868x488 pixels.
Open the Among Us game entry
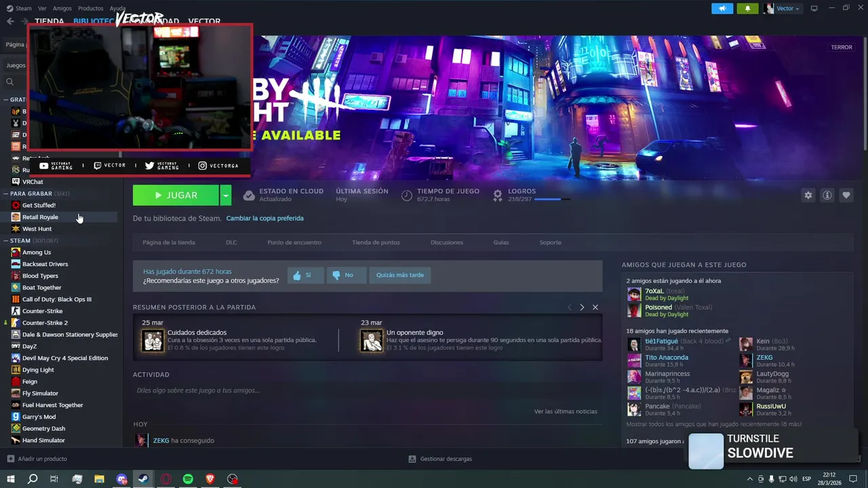pyautogui.click(x=37, y=252)
